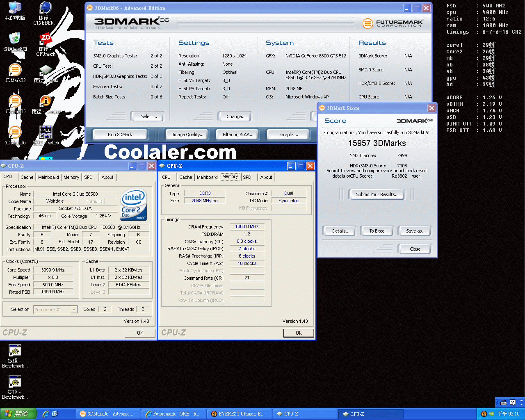Click Futuremark Corporation logo in 3DMark06
525x420 pixels.
[393, 23]
